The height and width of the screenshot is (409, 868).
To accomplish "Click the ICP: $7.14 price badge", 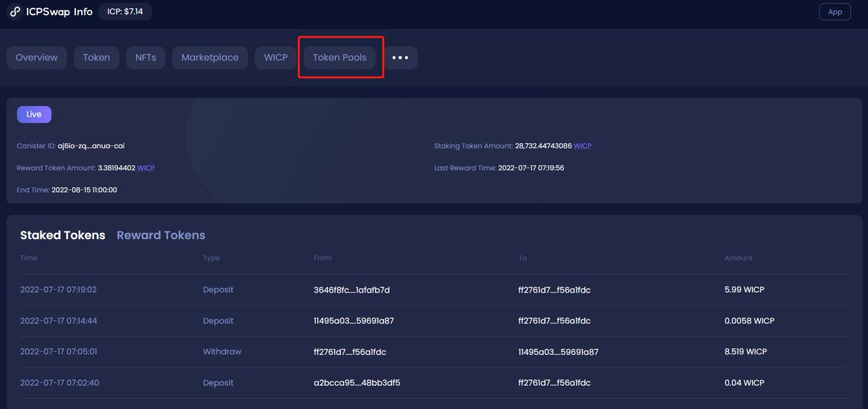I will click(125, 12).
